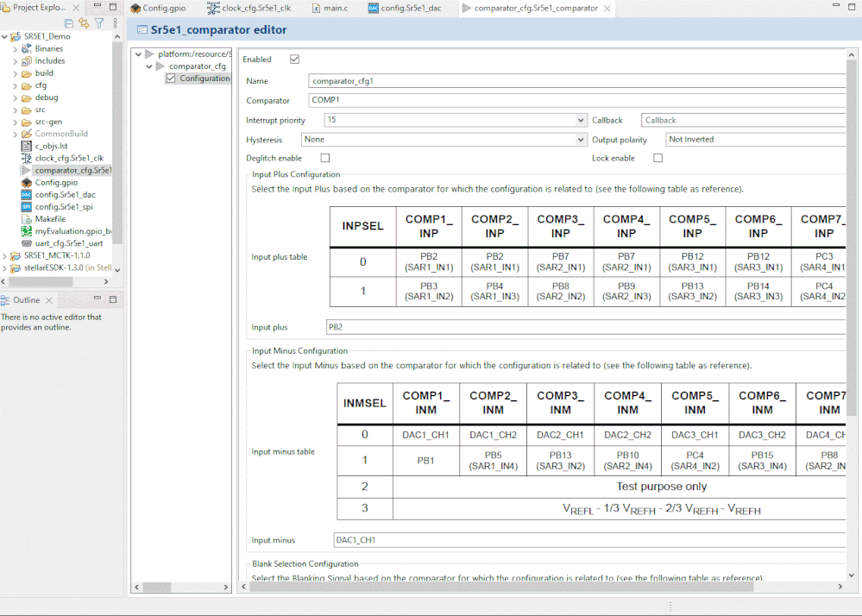The image size is (862, 616).
Task: Select config.Sr5e1_spi file icon in explorer
Action: pyautogui.click(x=27, y=206)
